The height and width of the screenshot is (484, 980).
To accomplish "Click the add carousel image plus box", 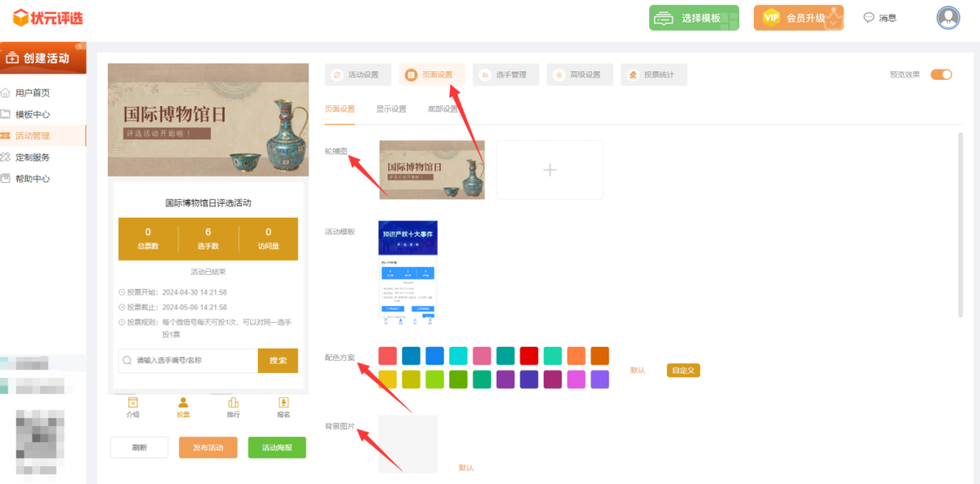I will [550, 170].
